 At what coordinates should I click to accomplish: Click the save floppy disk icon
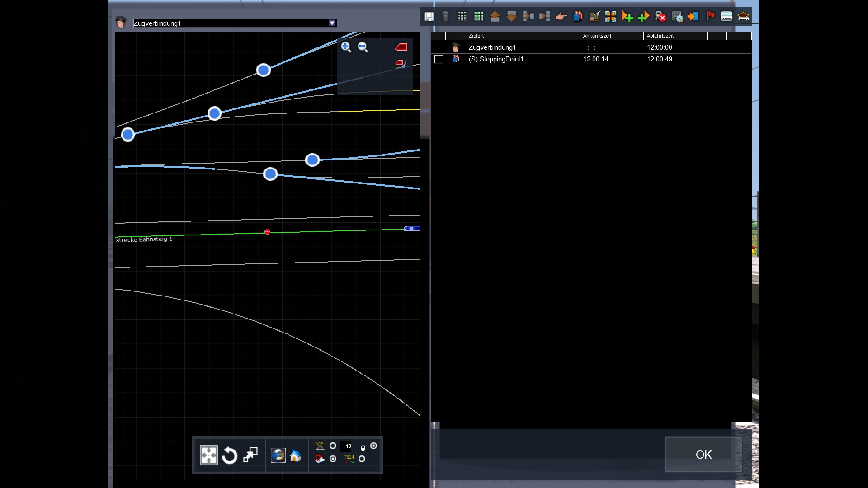(x=429, y=17)
